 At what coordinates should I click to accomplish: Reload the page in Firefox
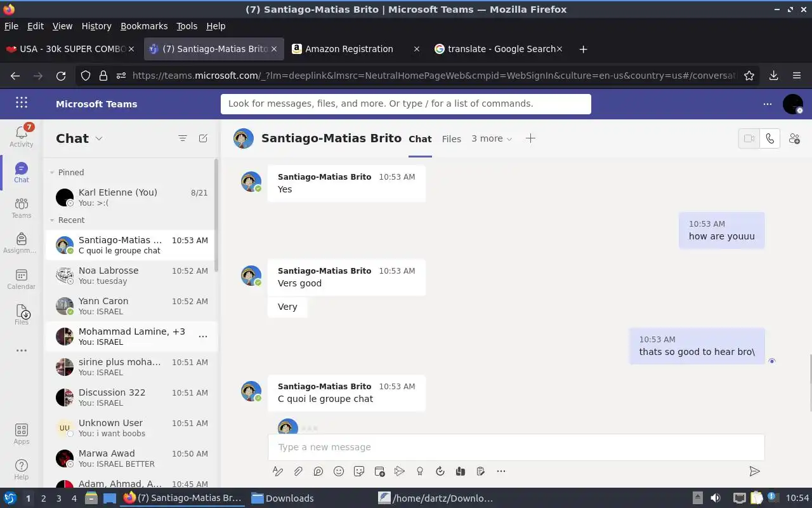coord(61,76)
